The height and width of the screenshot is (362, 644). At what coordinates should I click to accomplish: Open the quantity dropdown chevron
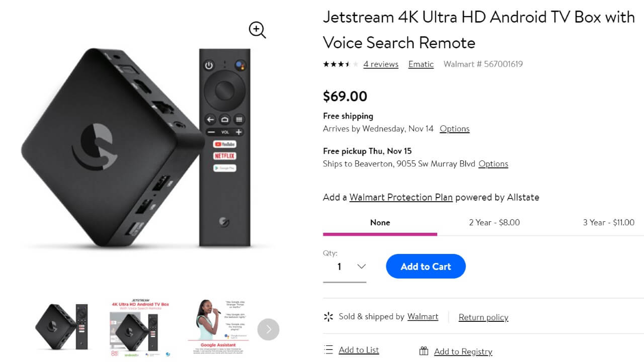361,266
